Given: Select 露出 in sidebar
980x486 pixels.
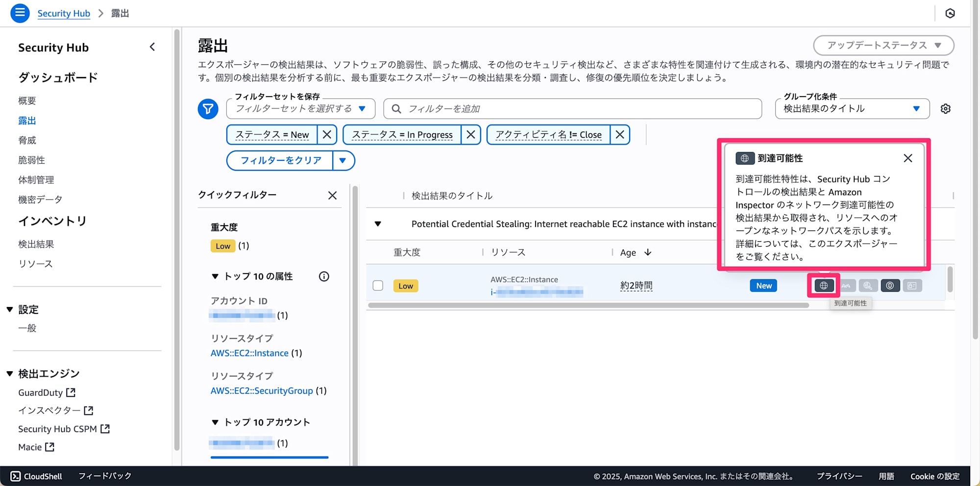Looking at the screenshot, I should [27, 121].
